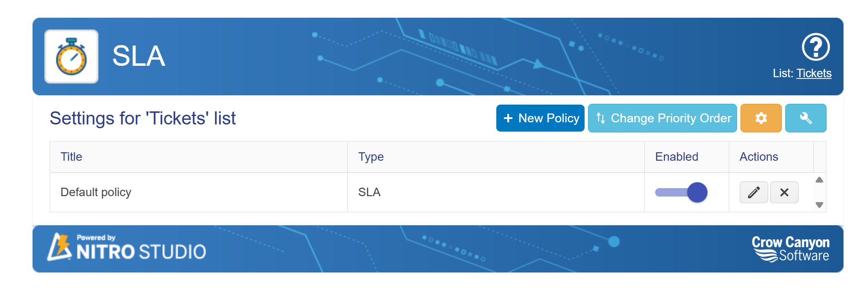Open the Tickets list link

click(814, 73)
